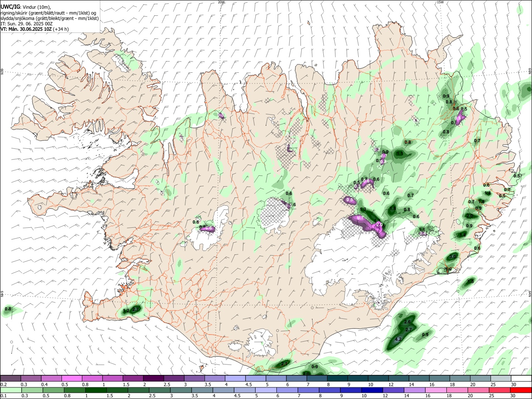Pick the darkest green lower swatch between 1 and 1.5
The image size is (532, 399).
(96, 390)
